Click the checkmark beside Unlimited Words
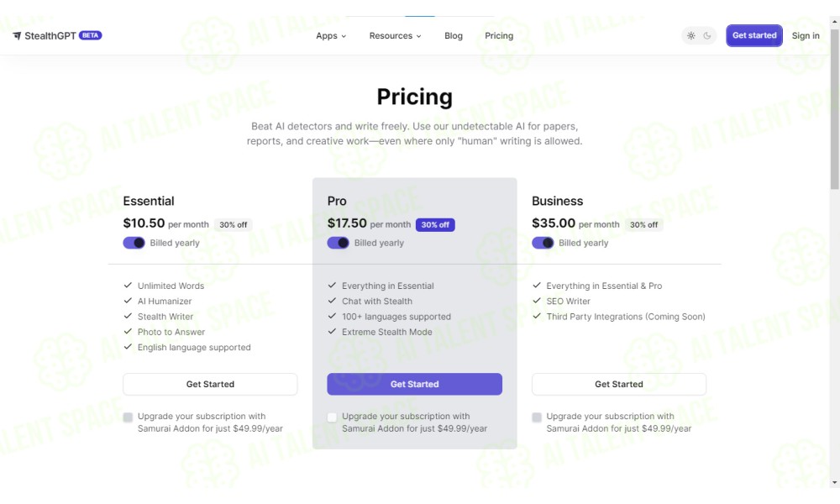840x504 pixels. click(128, 286)
